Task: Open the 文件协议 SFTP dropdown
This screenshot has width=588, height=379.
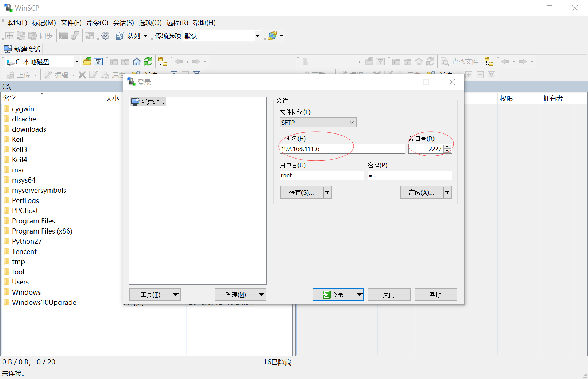Action: (x=318, y=123)
